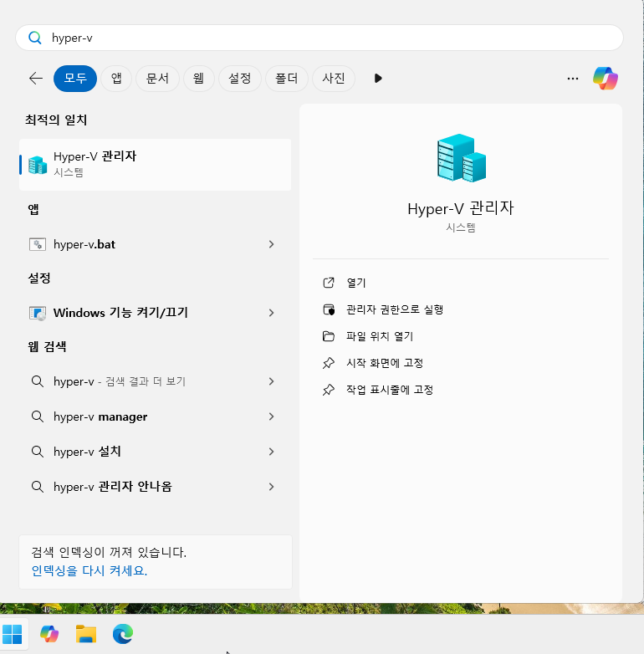Expand chevron for hyper-v manager
Screen dimensions: 644x654
tap(272, 416)
